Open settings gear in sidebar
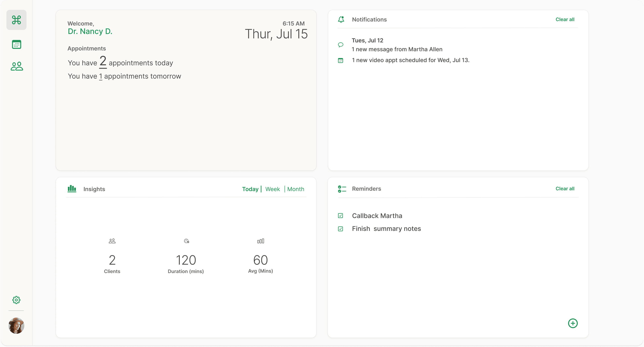Screen dimensions: 644x347 pos(16,300)
